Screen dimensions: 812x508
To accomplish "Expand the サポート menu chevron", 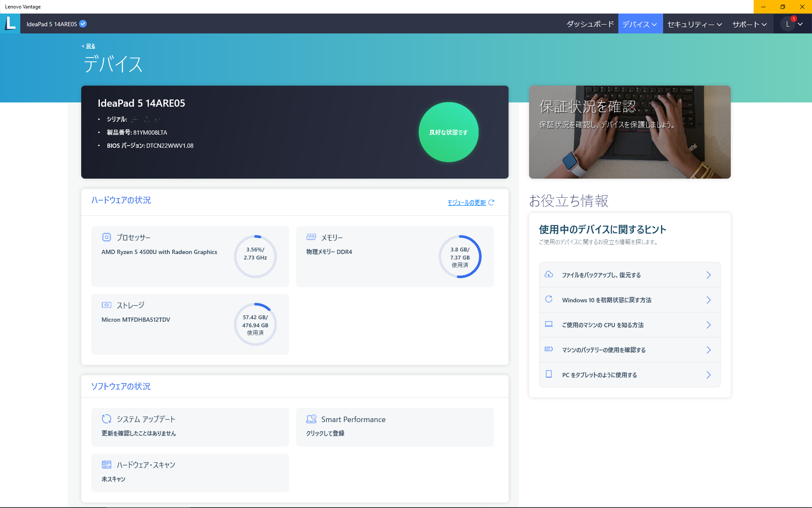I will pos(764,25).
